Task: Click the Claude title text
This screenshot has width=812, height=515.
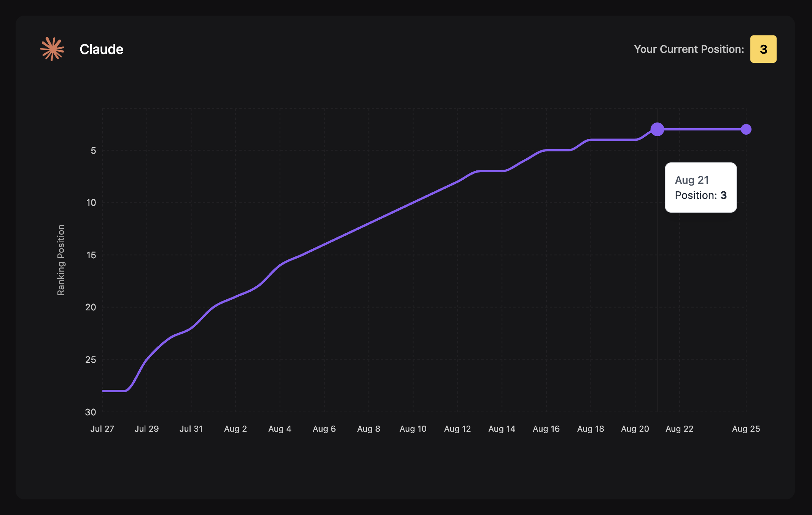Action: click(101, 49)
